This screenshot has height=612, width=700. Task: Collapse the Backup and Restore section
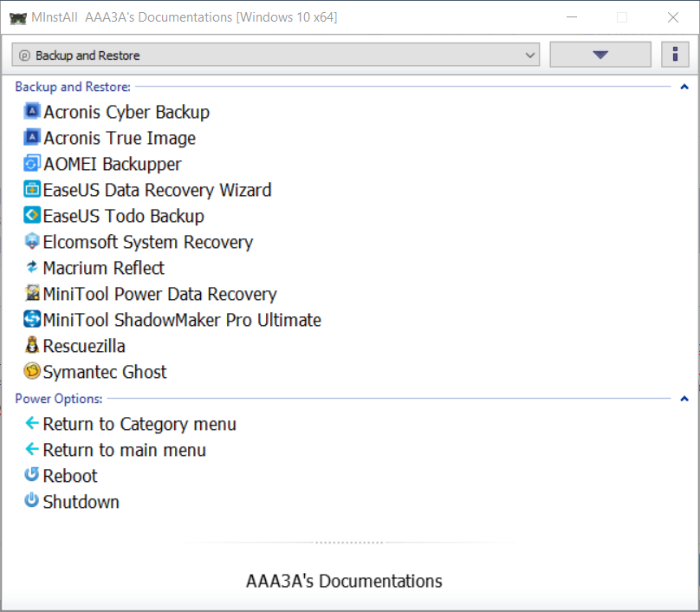click(684, 87)
